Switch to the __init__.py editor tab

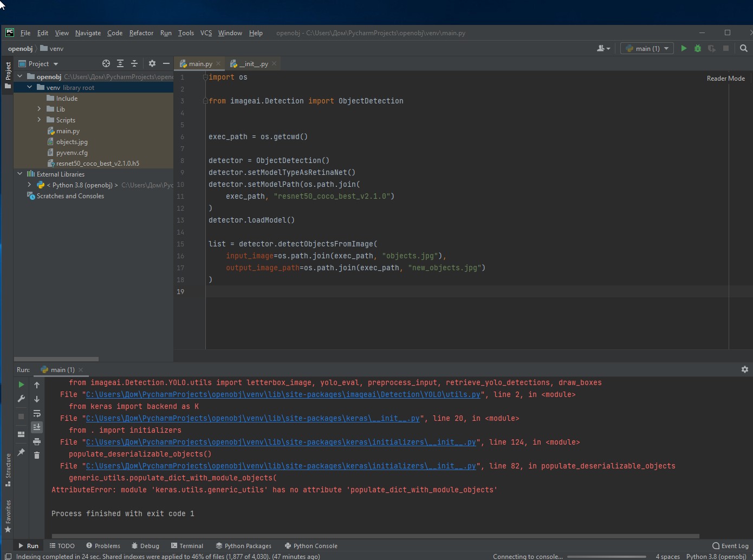[254, 64]
